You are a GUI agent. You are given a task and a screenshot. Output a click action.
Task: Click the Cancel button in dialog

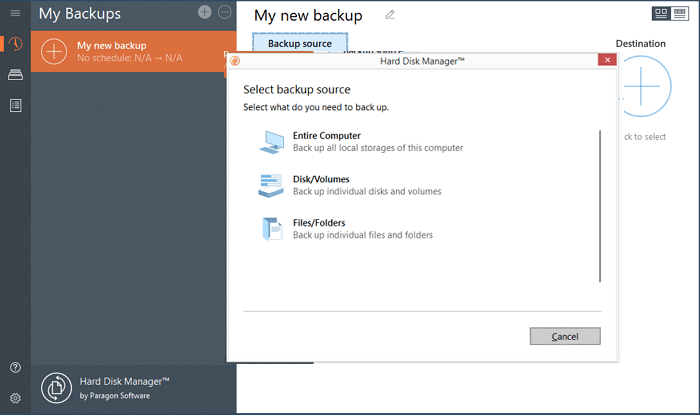(x=565, y=336)
